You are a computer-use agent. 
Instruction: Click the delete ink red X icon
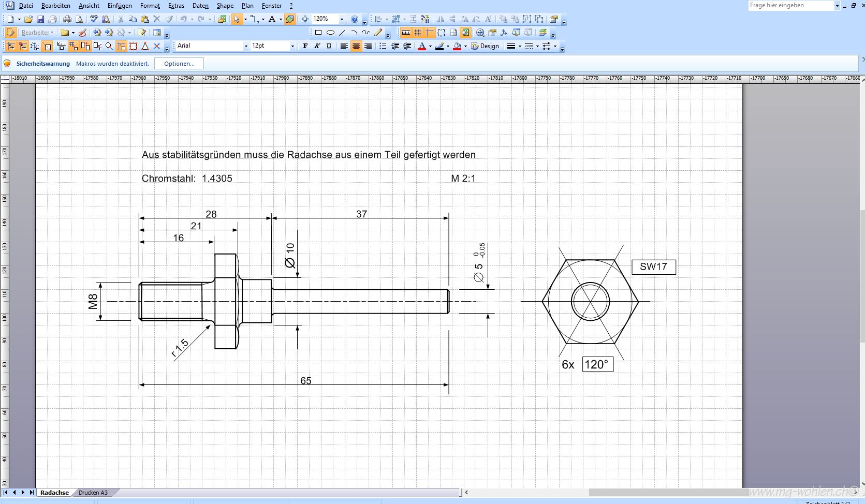pyautogui.click(x=157, y=46)
